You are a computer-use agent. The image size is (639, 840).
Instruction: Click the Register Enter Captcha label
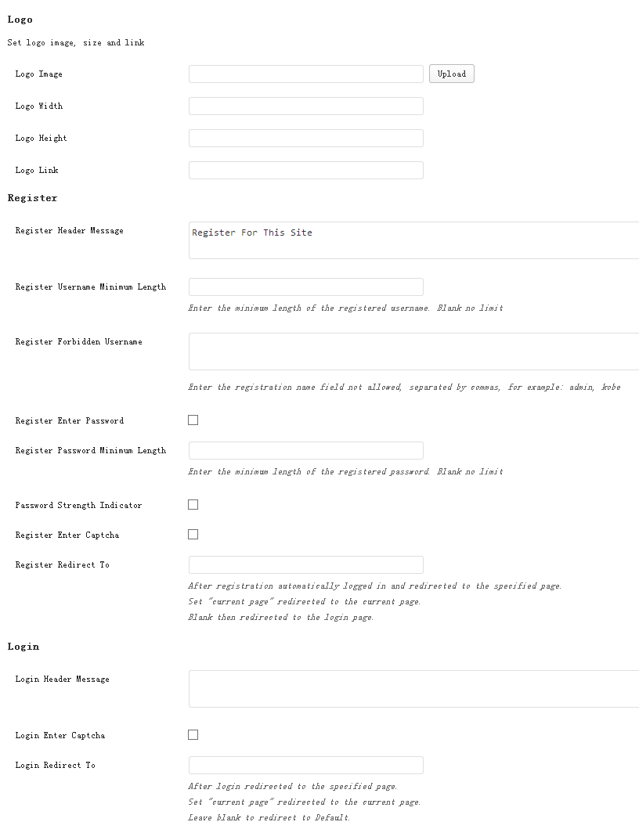coord(67,535)
